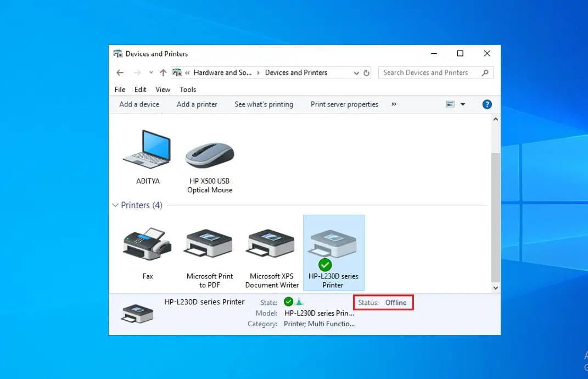The image size is (588, 379).
Task: Select Microsoft Print to PDF printer icon
Action: click(209, 243)
